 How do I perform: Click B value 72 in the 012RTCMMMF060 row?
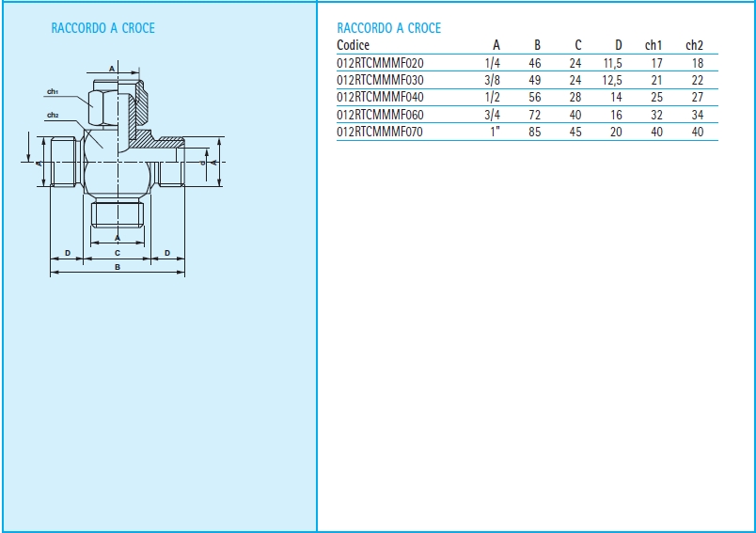(x=535, y=115)
